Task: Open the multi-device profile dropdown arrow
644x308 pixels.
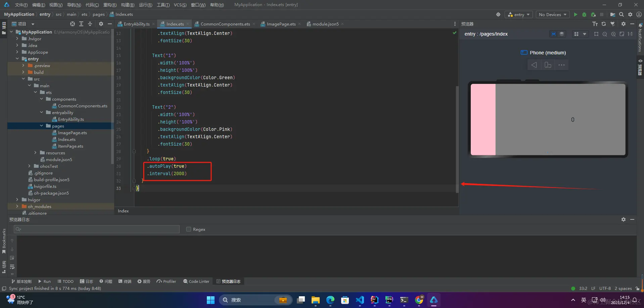Action: click(x=585, y=34)
